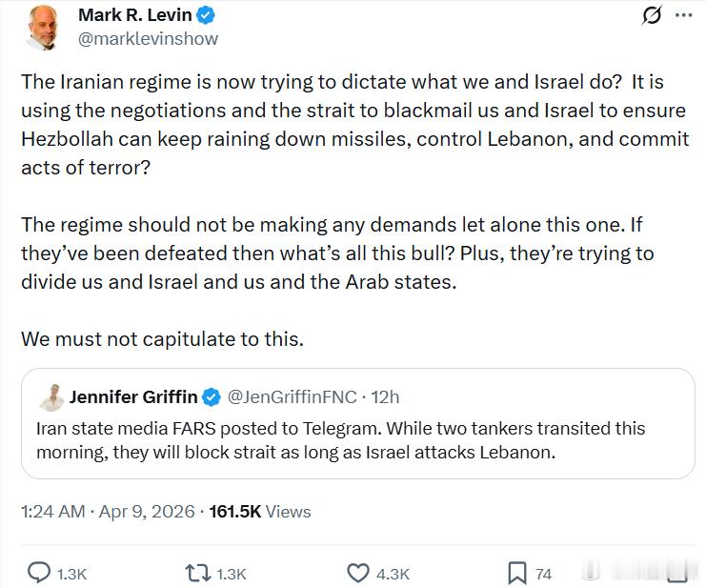Click the reply speech bubble icon
706x588 pixels.
(x=39, y=573)
